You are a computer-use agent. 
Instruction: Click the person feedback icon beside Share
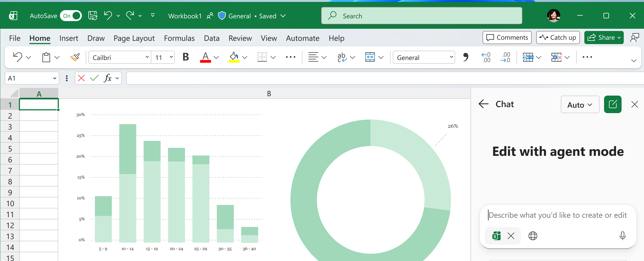634,38
